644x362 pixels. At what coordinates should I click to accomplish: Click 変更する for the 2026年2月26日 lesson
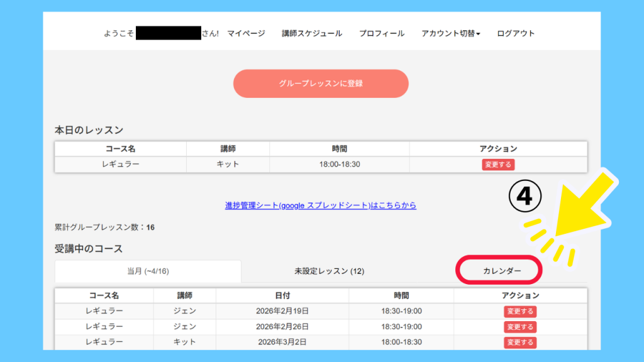pos(519,327)
